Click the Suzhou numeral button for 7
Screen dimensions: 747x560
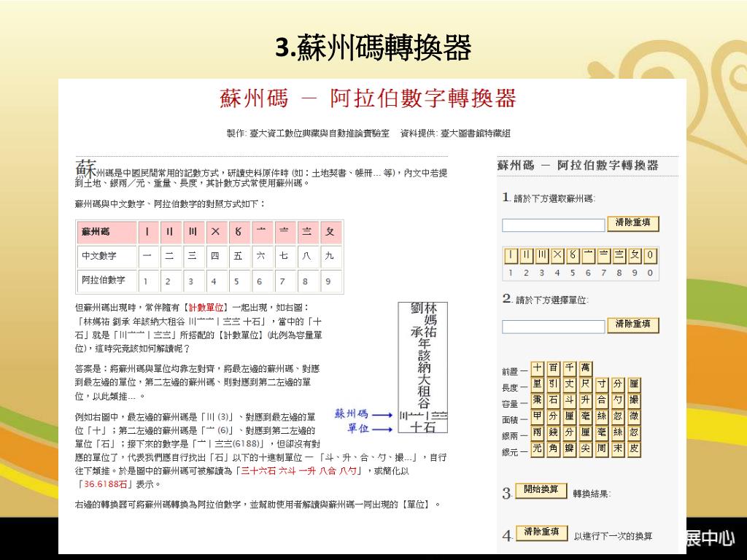(603, 256)
